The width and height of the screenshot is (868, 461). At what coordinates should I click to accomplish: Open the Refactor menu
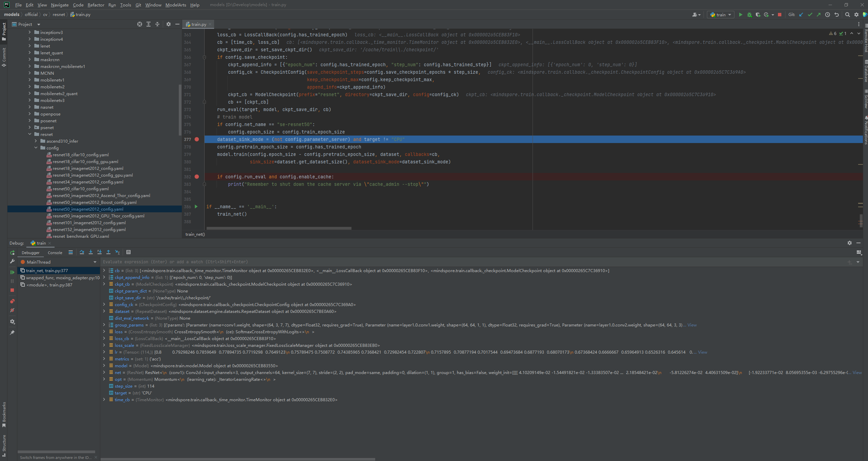click(96, 5)
